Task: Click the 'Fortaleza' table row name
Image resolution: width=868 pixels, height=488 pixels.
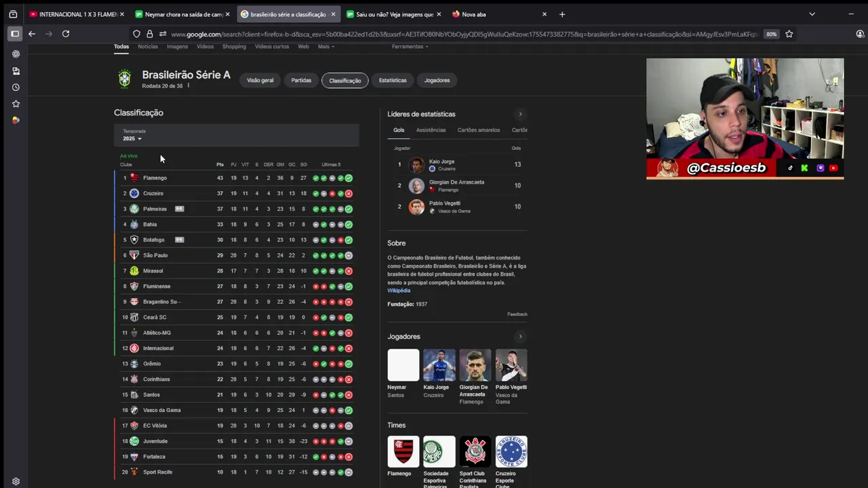Action: point(155,457)
